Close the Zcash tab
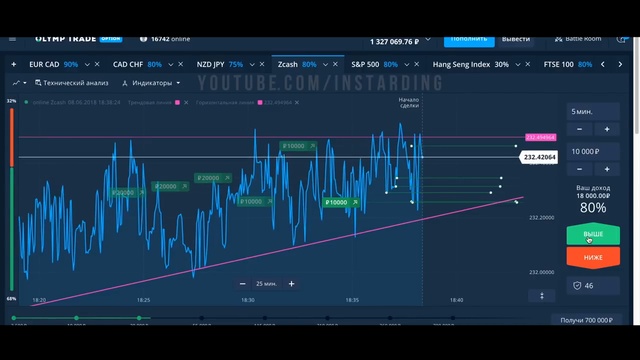Image resolution: width=640 pixels, height=360 pixels. pyautogui.click(x=336, y=64)
